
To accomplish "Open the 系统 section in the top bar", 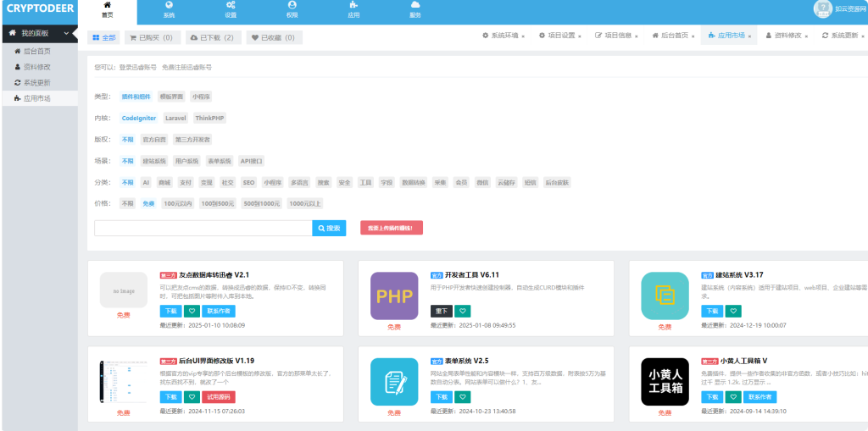I will click(x=169, y=11).
